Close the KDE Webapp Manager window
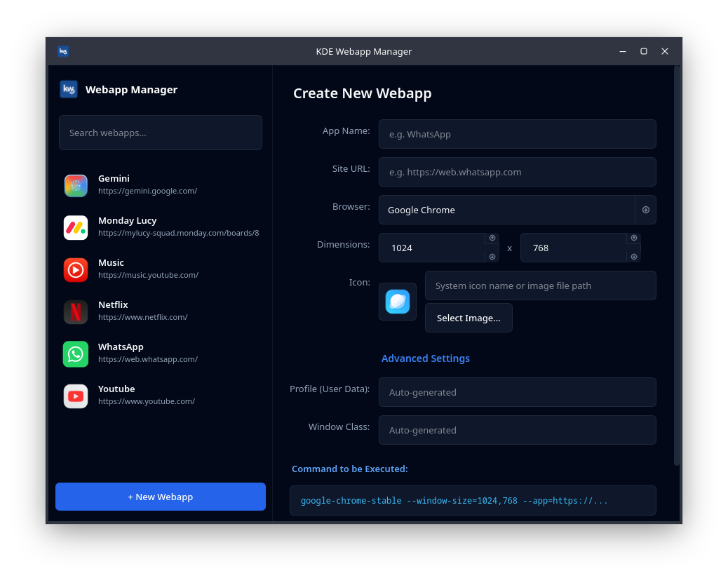 664,51
